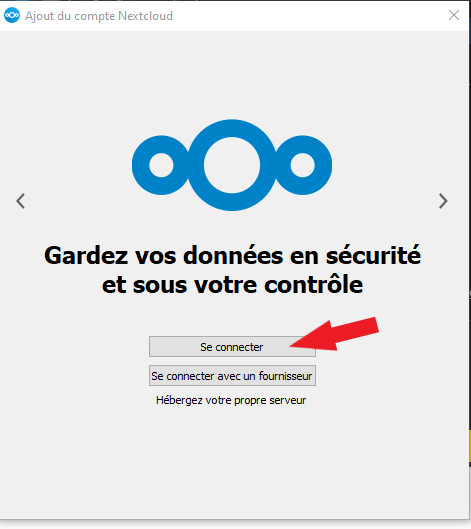Close the Ajout du compte Nextcloud dialog
471x529 pixels.
click(x=454, y=15)
